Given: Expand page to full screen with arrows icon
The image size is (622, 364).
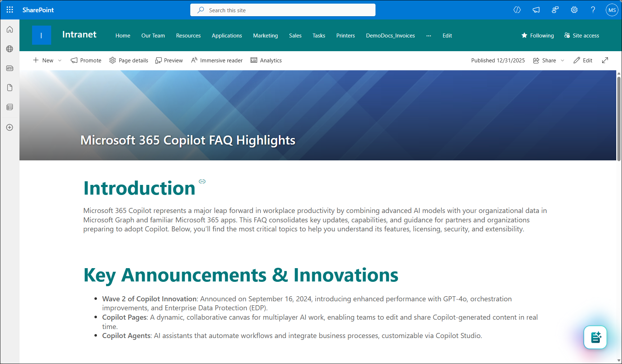Looking at the screenshot, I should pyautogui.click(x=605, y=60).
